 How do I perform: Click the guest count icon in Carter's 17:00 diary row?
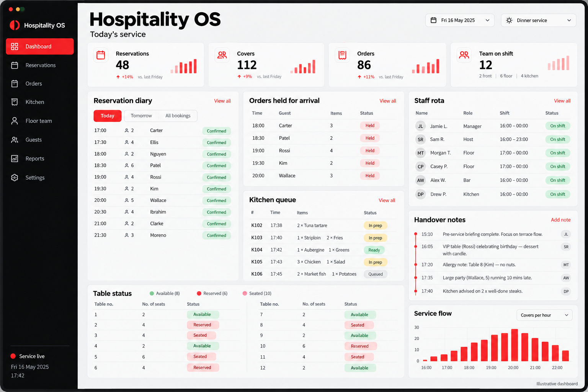(x=127, y=131)
